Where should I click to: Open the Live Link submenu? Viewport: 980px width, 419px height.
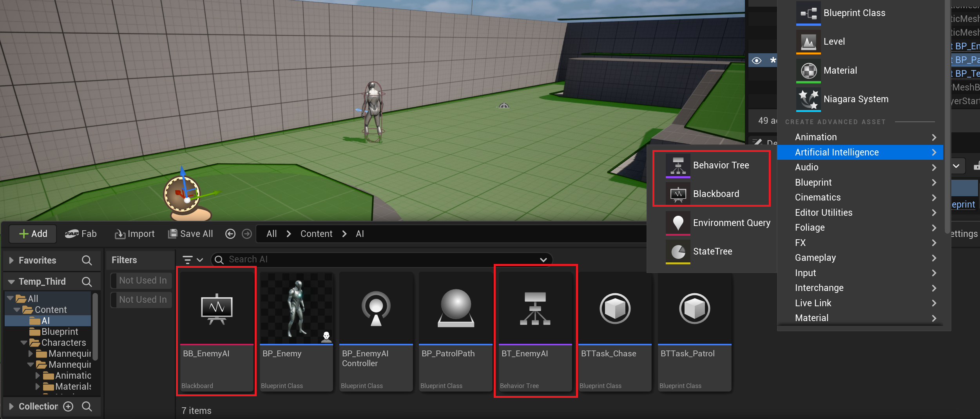click(x=860, y=303)
